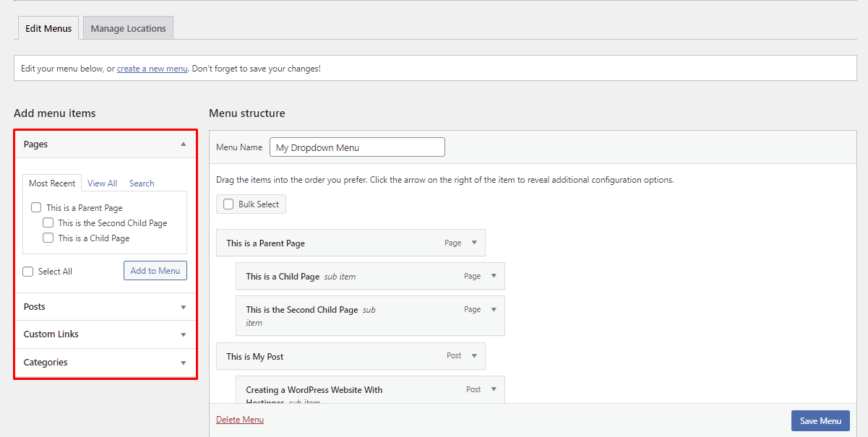Switch to the Manage Locations tab
868x437 pixels.
pos(128,27)
